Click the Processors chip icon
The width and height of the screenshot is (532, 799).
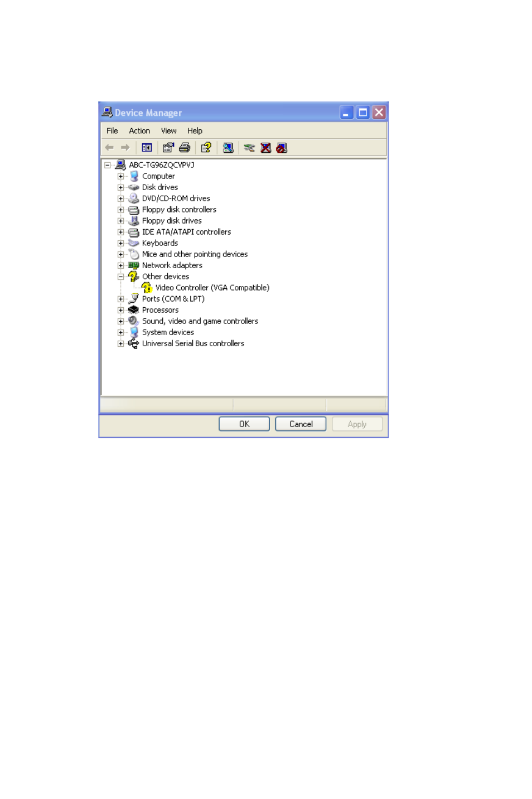134,310
